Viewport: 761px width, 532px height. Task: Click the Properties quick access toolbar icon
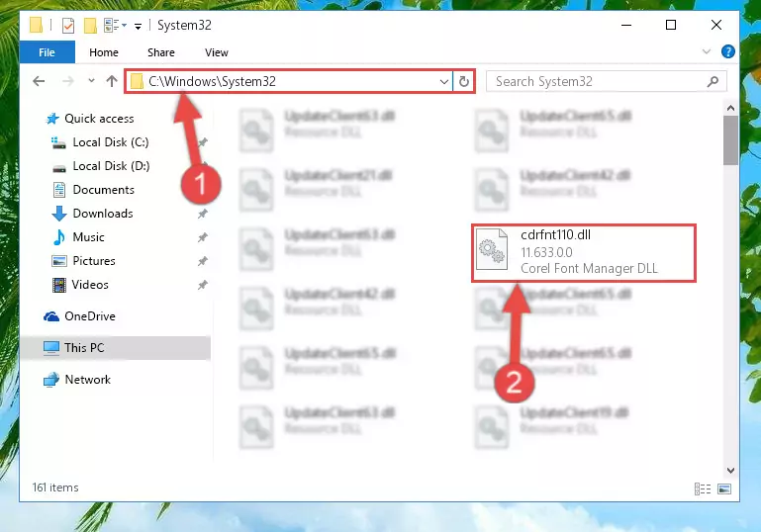click(x=68, y=26)
